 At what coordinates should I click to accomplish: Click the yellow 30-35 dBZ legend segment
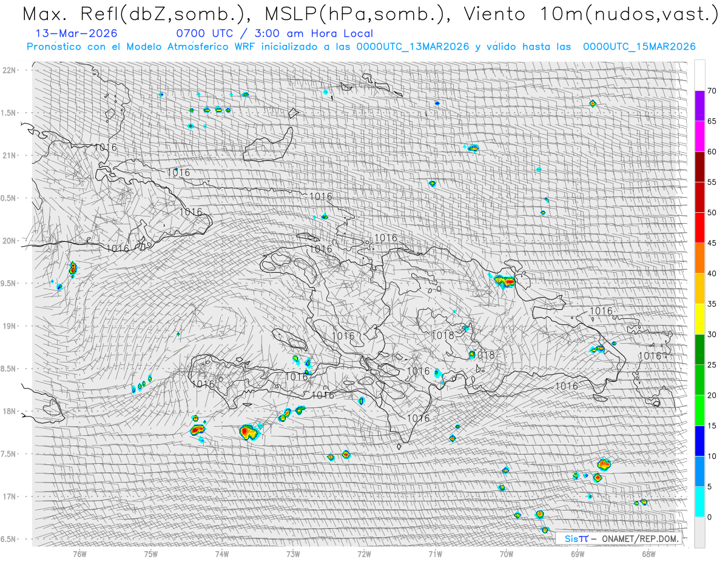pyautogui.click(x=699, y=319)
